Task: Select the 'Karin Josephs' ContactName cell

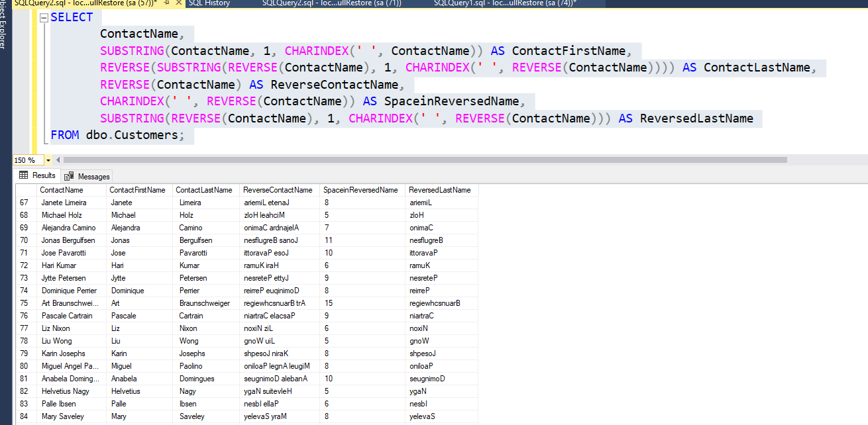Action: pos(72,354)
